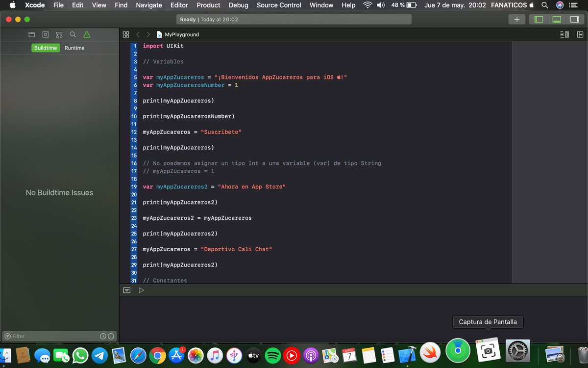Open WhatsApp from the Dock
Image resolution: width=588 pixels, height=368 pixels.
click(x=80, y=355)
